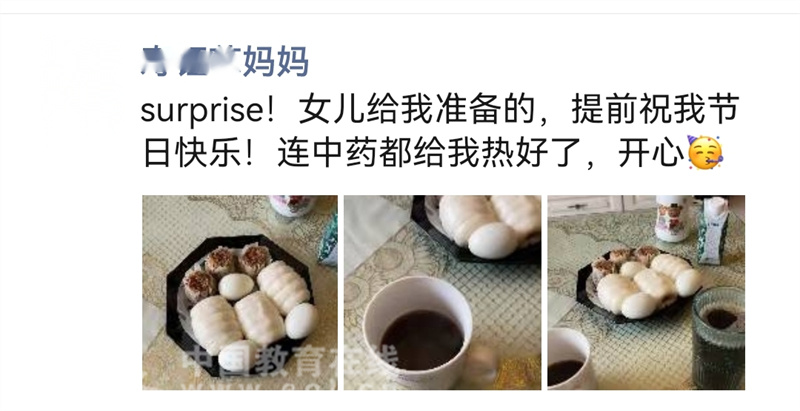Image resolution: width=800 pixels, height=411 pixels.
Task: Click the bottle at top of first photo
Action: click(292, 206)
